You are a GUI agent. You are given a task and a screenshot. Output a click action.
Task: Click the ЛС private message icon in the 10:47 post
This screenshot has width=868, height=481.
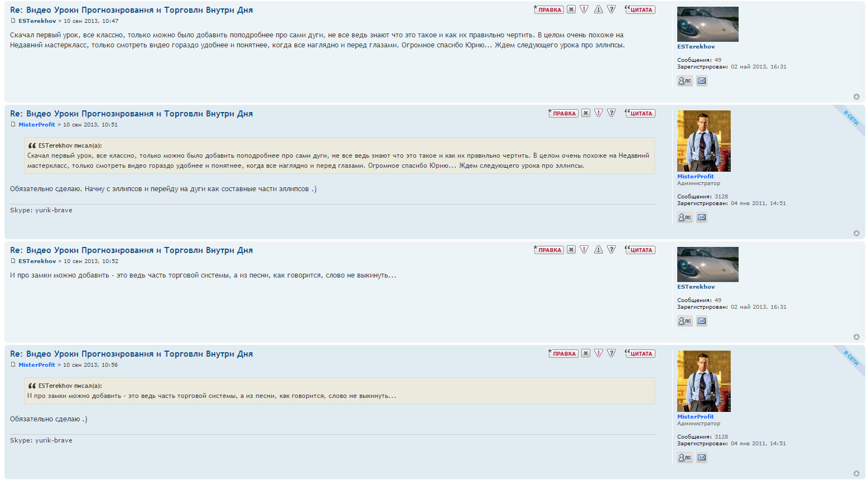click(684, 81)
